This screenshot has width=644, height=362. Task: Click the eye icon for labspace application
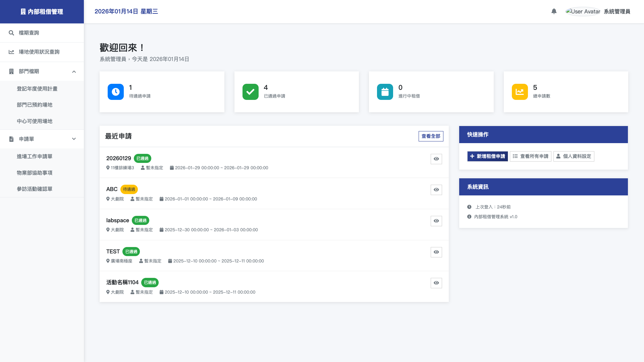point(436,221)
